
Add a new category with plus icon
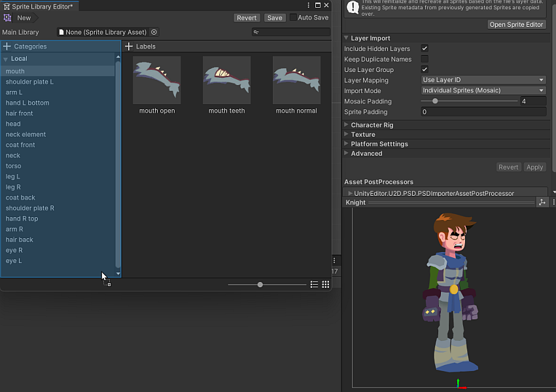pyautogui.click(x=7, y=46)
